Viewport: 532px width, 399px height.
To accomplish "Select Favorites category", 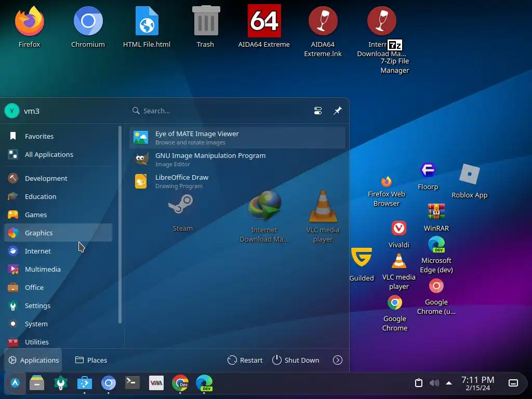I will 58,136.
